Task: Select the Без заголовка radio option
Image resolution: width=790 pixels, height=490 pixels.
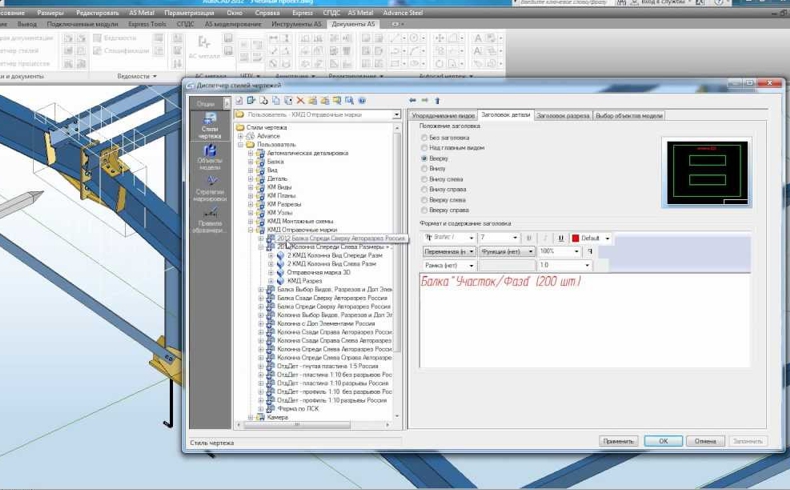Action: 425,137
